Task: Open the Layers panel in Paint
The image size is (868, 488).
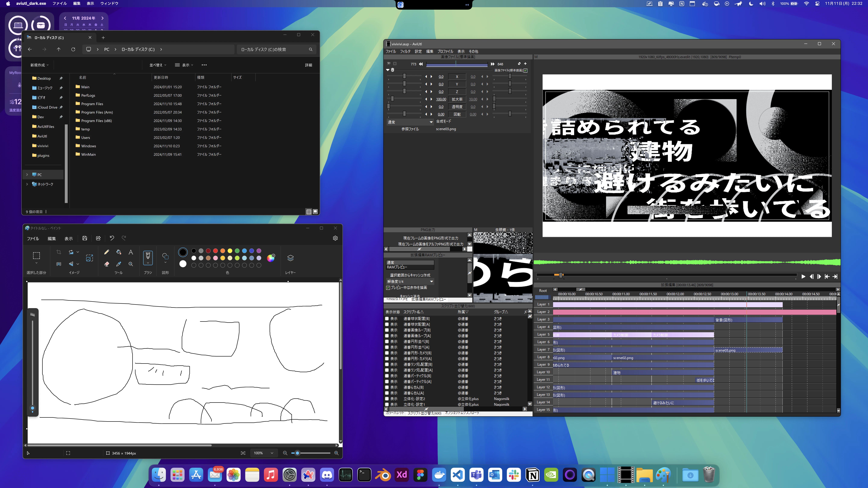Action: pyautogui.click(x=290, y=258)
